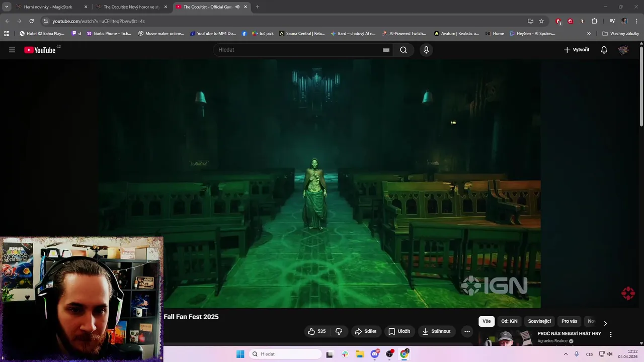The image size is (644, 362).
Task: Open the Všechny záložky folder
Action: (x=620, y=34)
